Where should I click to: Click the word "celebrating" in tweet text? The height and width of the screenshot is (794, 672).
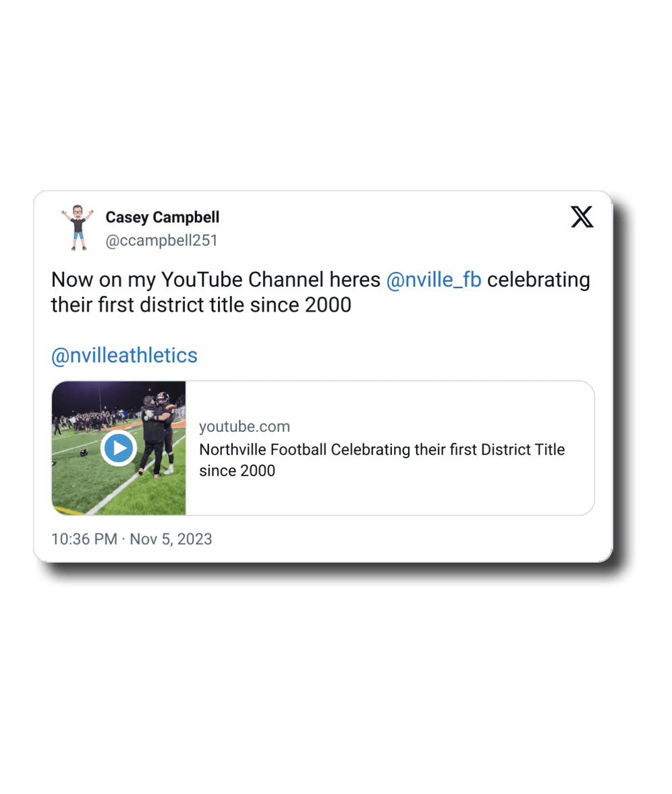coord(538,279)
